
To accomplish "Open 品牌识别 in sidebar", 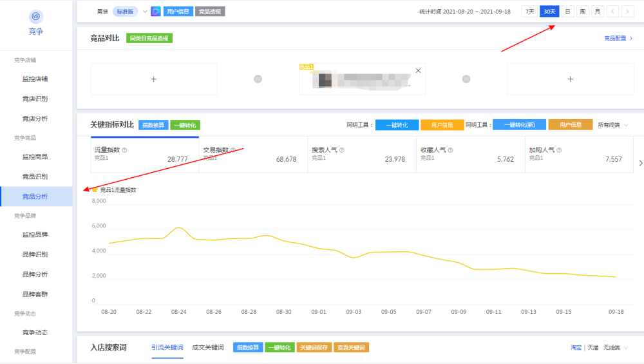I will pyautogui.click(x=35, y=254).
